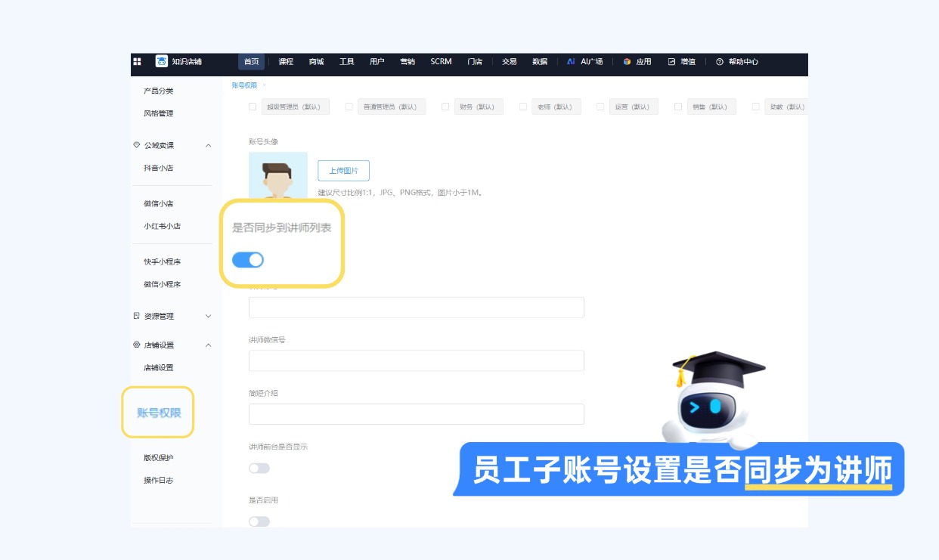This screenshot has width=939, height=560.
Task: Click the 应用 cube icon
Action: click(627, 62)
